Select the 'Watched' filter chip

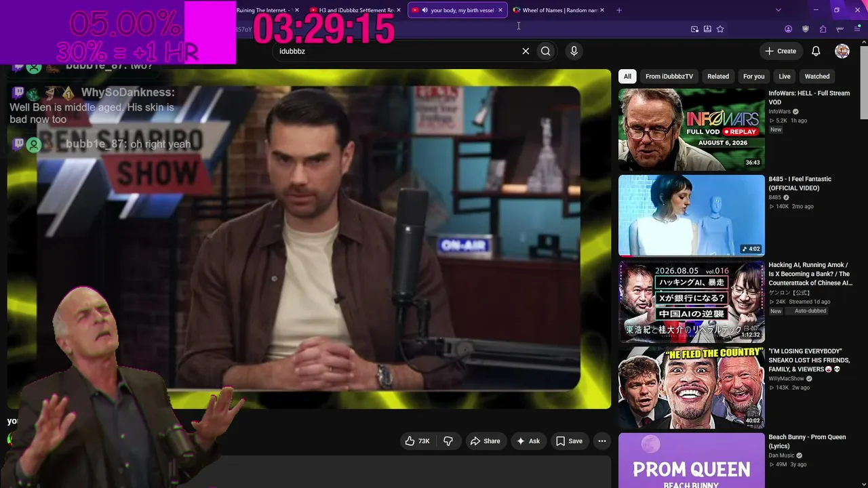[x=817, y=77]
